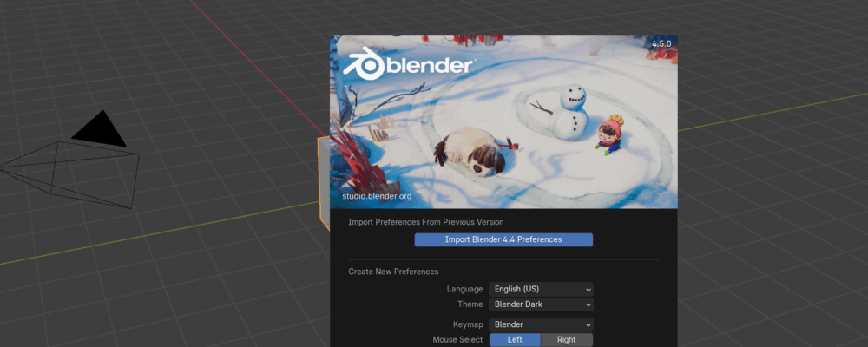Open the Keymap dropdown

point(541,324)
